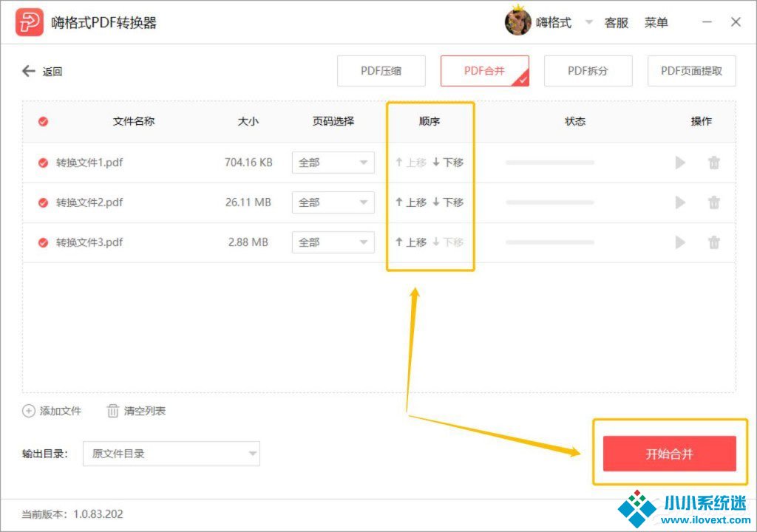Uncheck the 转换文件2.pdf checkbox
This screenshot has width=757, height=532.
click(x=43, y=202)
